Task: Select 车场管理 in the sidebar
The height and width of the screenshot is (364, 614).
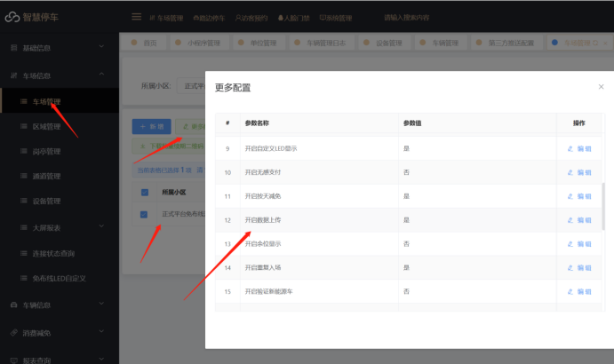Action: pos(60,101)
